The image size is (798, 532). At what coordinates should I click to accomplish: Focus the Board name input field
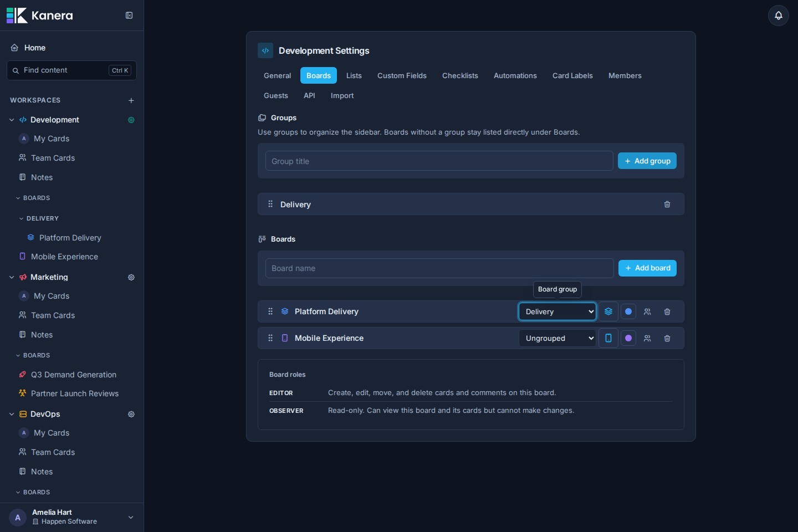pos(439,268)
